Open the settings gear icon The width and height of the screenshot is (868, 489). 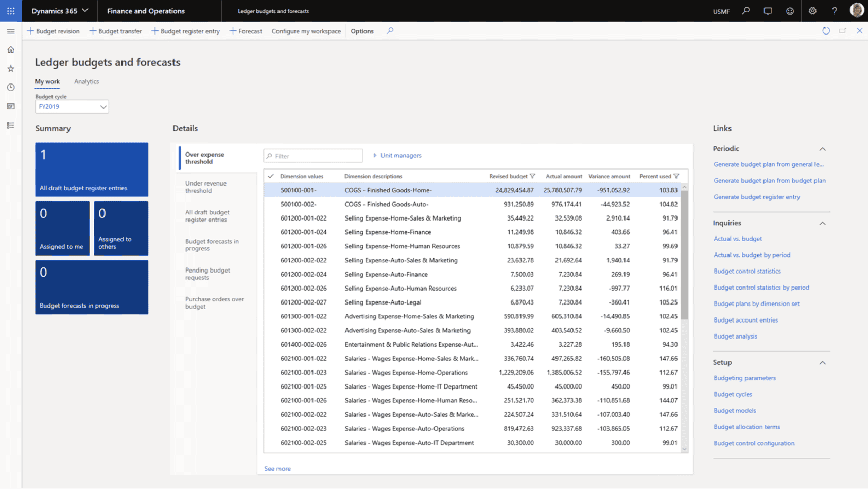(x=812, y=11)
